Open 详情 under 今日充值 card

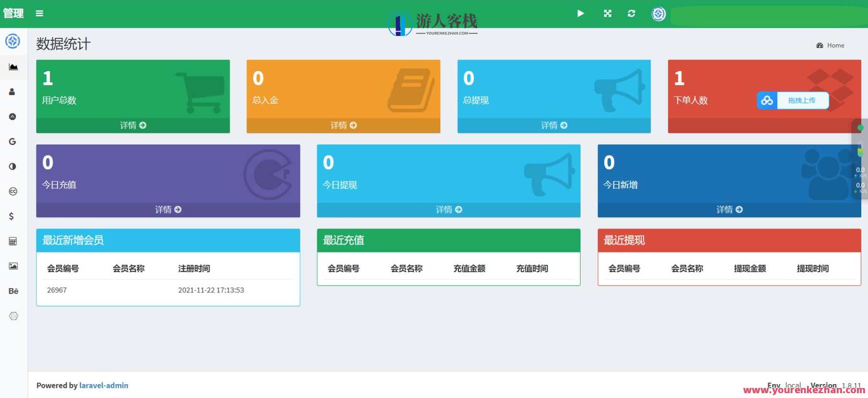[x=168, y=210]
